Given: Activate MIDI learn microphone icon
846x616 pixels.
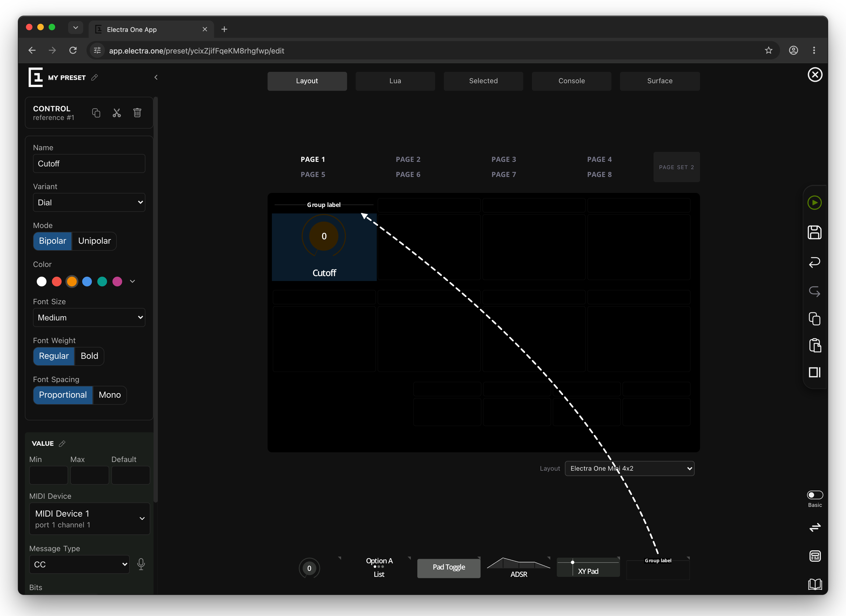Looking at the screenshot, I should [141, 564].
